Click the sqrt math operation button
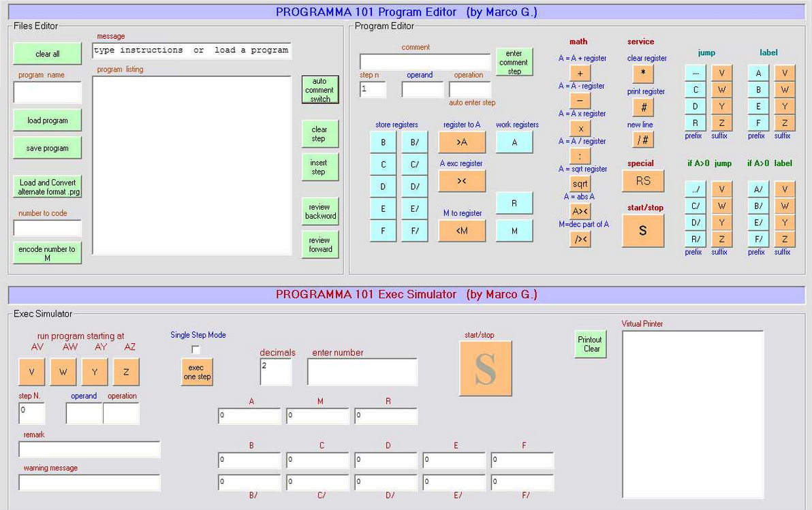Image resolution: width=812 pixels, height=510 pixels. (x=580, y=184)
